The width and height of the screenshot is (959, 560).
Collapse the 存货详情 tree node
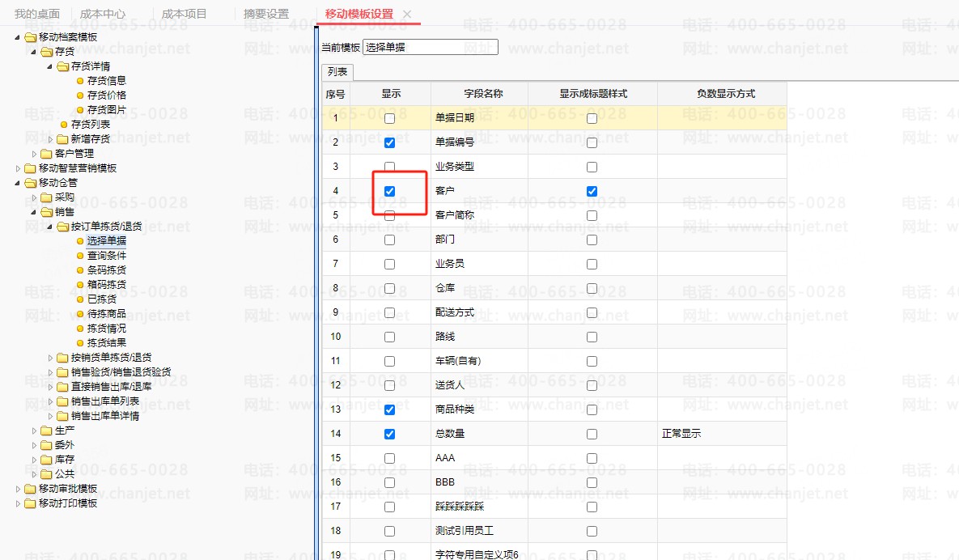pyautogui.click(x=51, y=66)
